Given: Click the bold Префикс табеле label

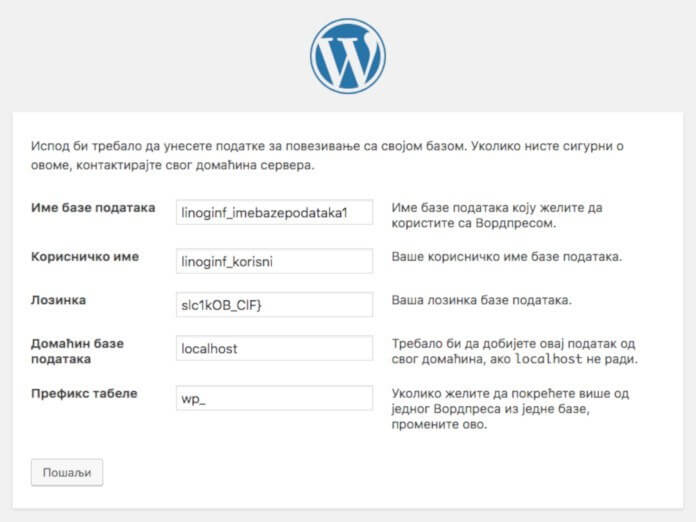Looking at the screenshot, I should [84, 393].
